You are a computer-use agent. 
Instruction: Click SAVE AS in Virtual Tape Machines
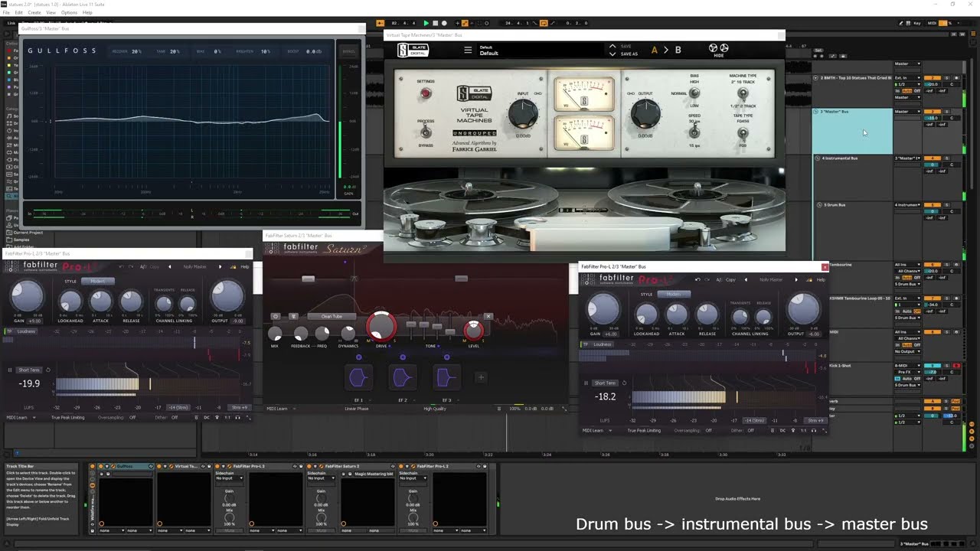[629, 54]
